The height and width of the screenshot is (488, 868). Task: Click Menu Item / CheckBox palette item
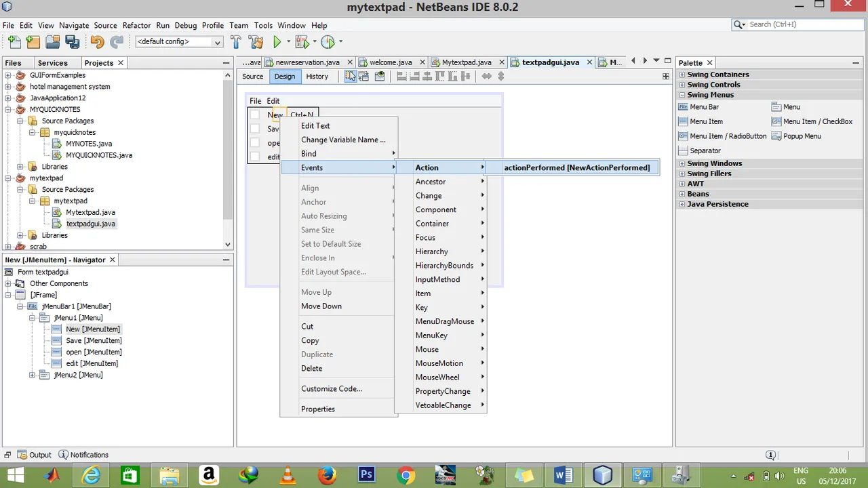(812, 121)
